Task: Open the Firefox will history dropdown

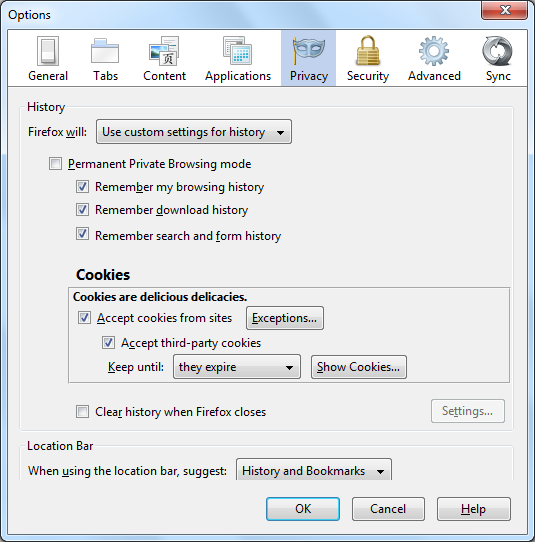Action: tap(194, 132)
